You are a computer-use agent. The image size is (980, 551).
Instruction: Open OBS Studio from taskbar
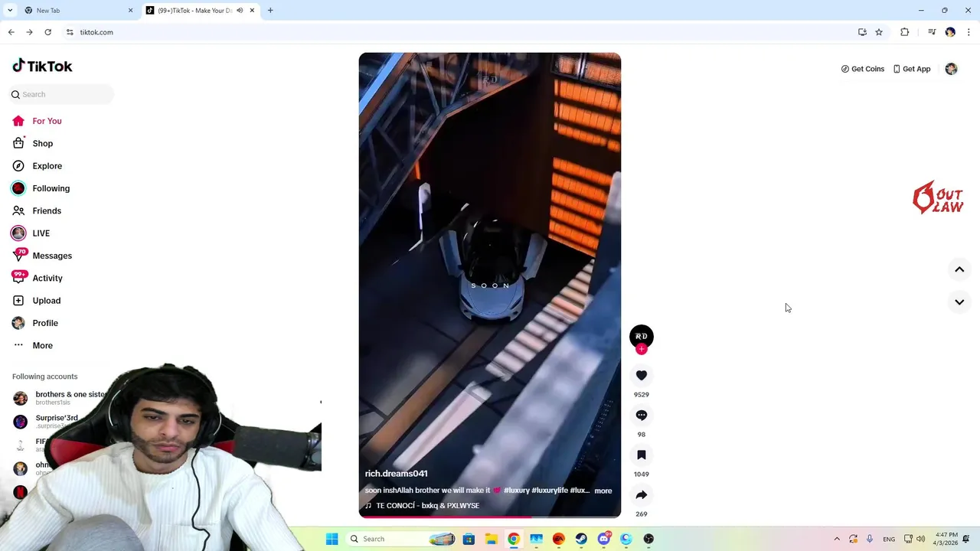tap(648, 539)
